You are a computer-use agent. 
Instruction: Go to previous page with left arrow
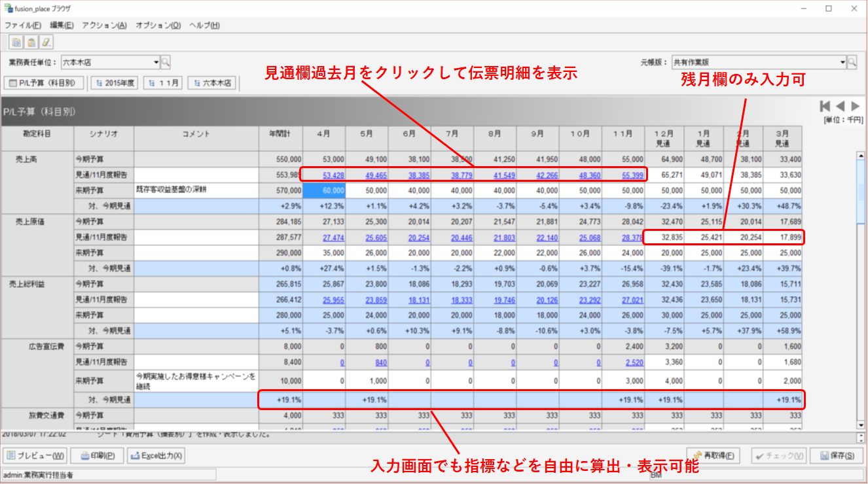pyautogui.click(x=840, y=106)
